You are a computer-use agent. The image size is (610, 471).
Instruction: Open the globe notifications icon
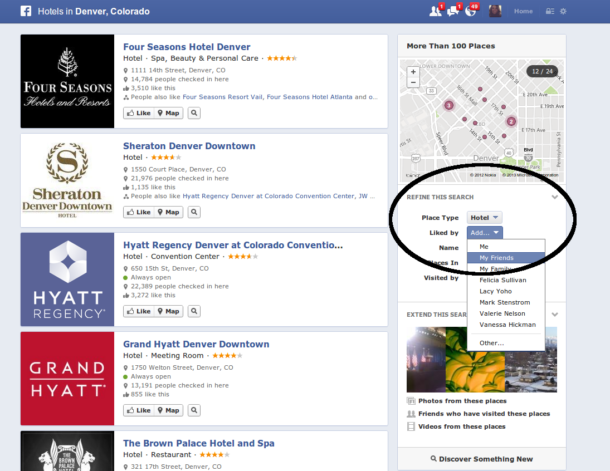(x=470, y=11)
